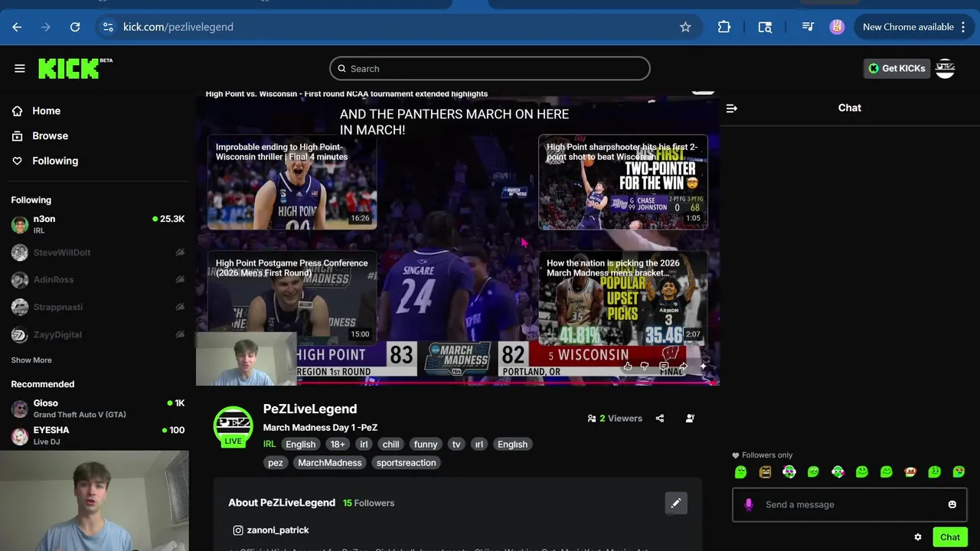Click the tv tag
The height and width of the screenshot is (551, 980).
pyautogui.click(x=456, y=444)
